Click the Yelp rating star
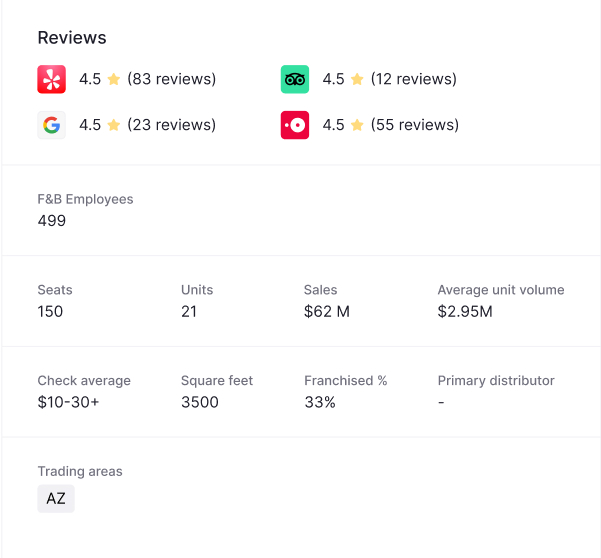 114,79
